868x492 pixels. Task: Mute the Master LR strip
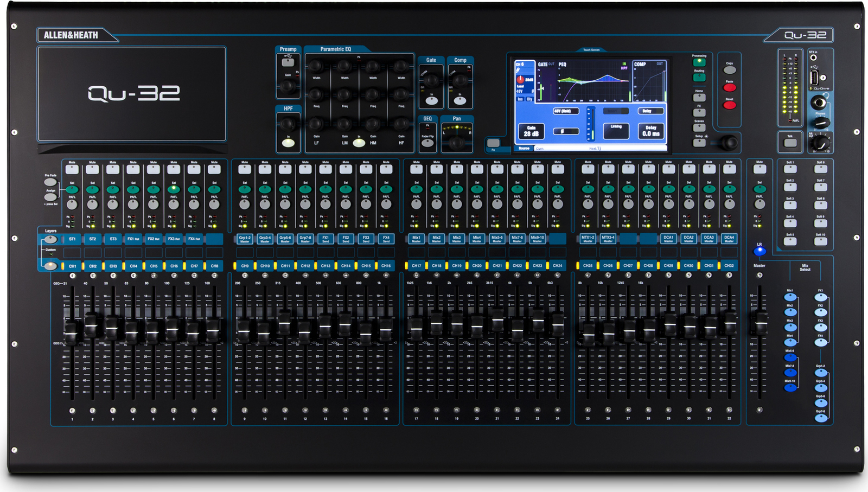click(759, 170)
